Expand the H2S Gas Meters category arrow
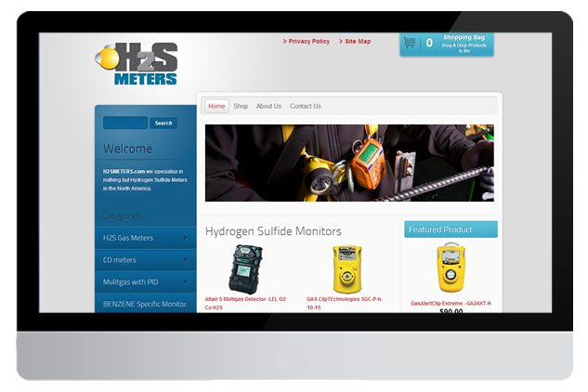588x392 pixels. (186, 238)
